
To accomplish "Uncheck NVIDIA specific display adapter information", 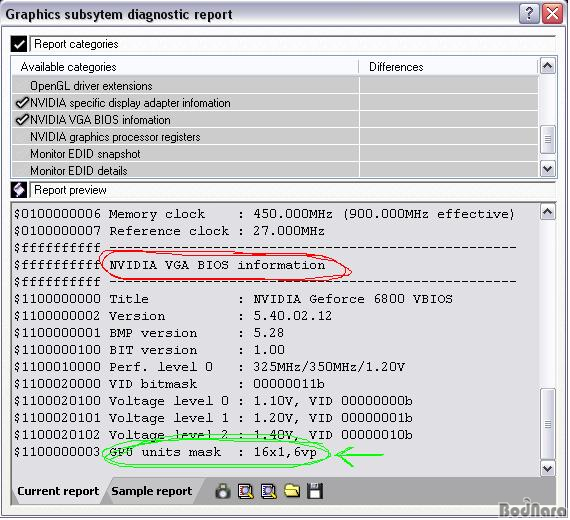I will tap(23, 103).
